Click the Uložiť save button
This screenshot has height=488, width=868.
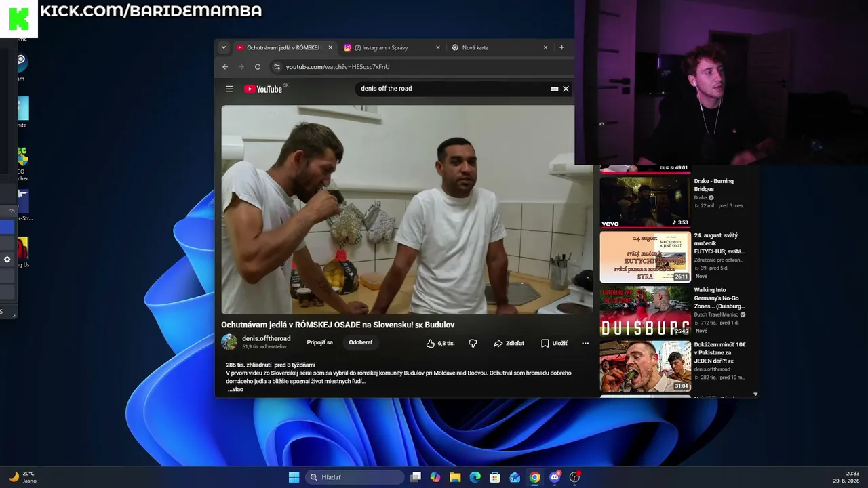point(554,344)
